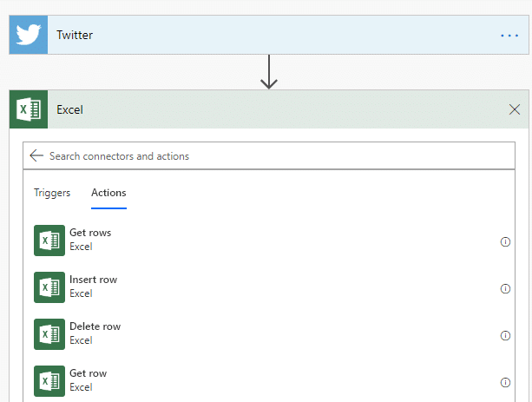
Task: Click the Insert row Excel icon
Action: tap(49, 287)
